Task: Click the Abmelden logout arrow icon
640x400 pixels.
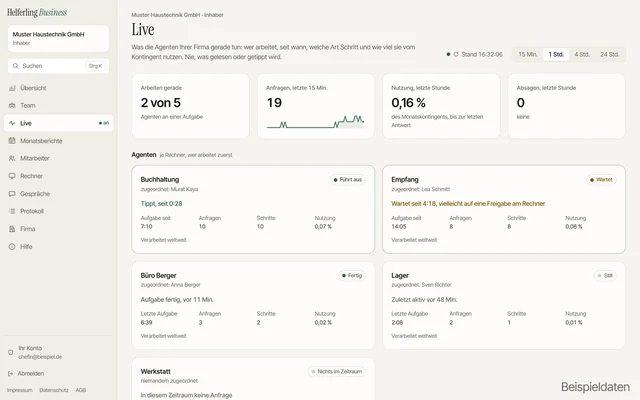Action: (x=11, y=373)
